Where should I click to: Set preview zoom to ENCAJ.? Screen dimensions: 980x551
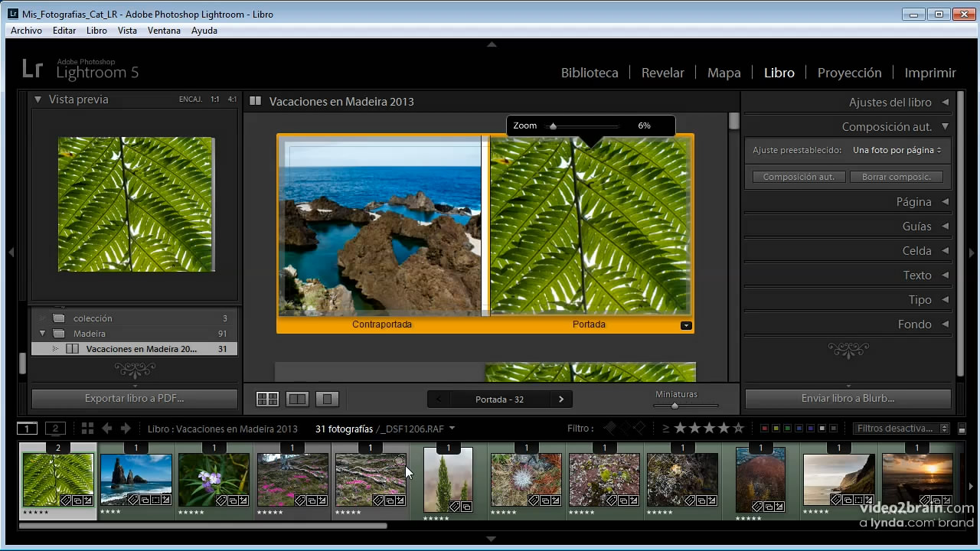[x=190, y=99]
